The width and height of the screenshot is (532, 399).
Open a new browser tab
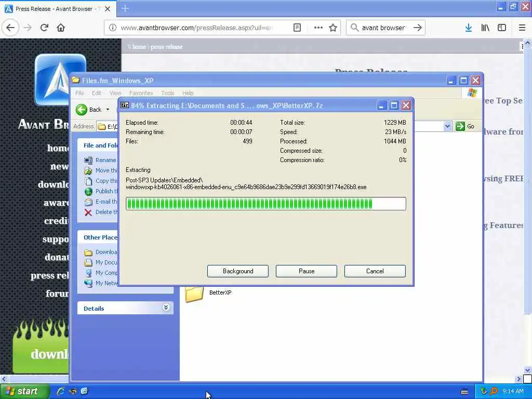click(x=125, y=8)
